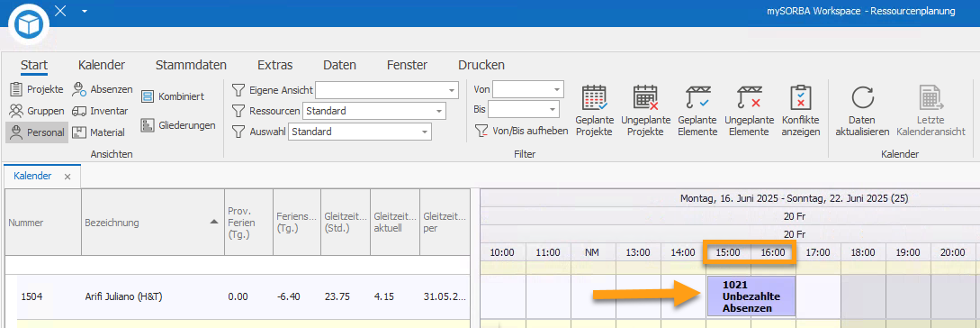Select the Inventar view
This screenshot has width=980, height=328.
[x=100, y=111]
